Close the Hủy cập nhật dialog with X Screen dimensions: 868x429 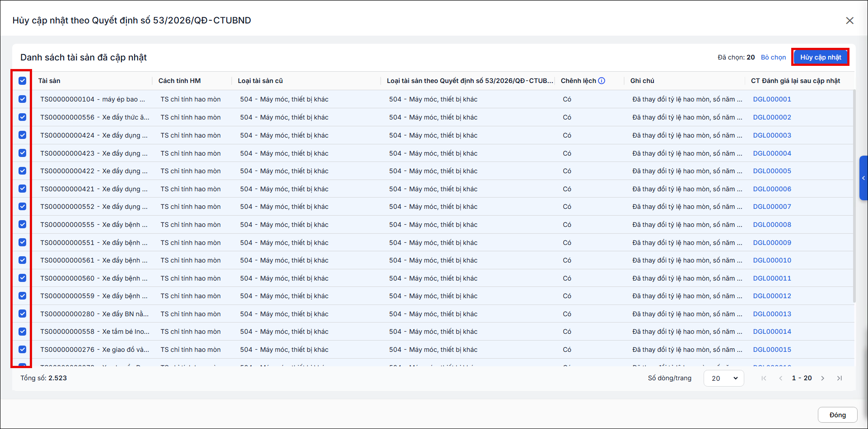point(849,20)
